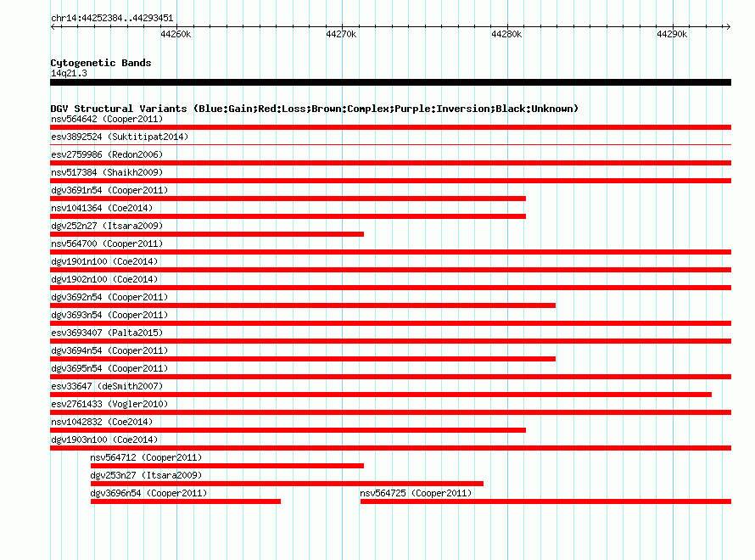Click the dgv3692n54 (Cooper2011) label

click(109, 297)
